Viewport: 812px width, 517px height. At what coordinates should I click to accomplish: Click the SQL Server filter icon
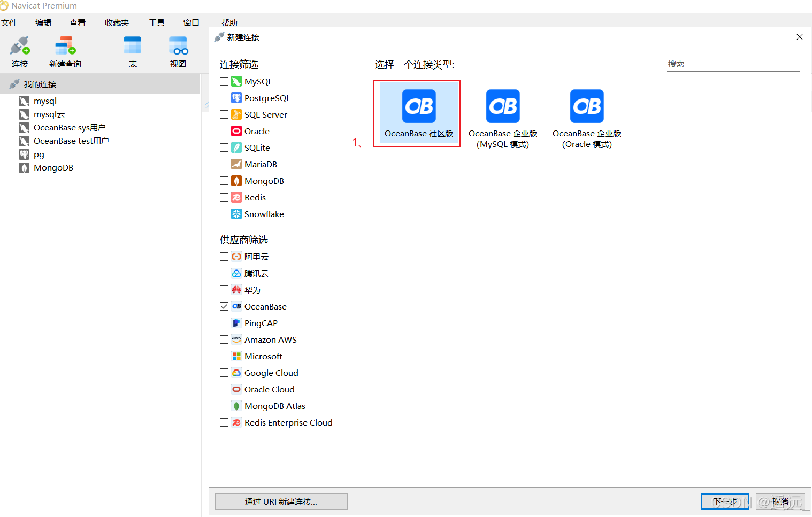[236, 114]
